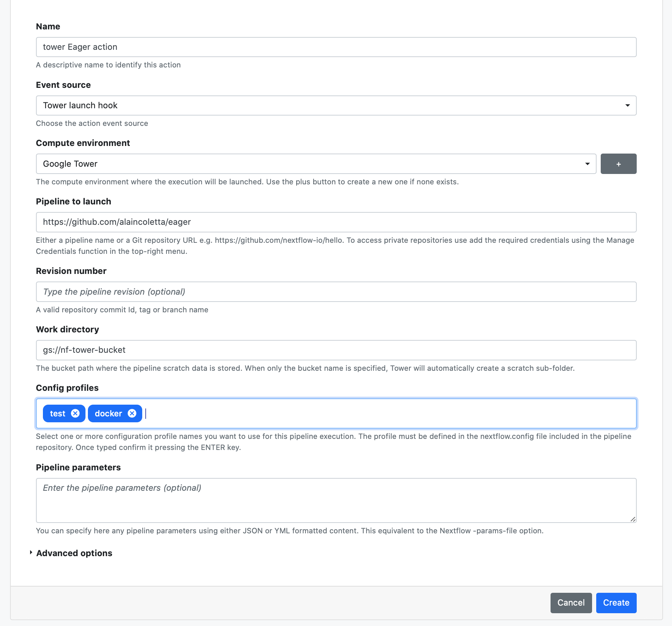The height and width of the screenshot is (626, 672).
Task: Click the Tower launch hook selection
Action: pos(80,105)
